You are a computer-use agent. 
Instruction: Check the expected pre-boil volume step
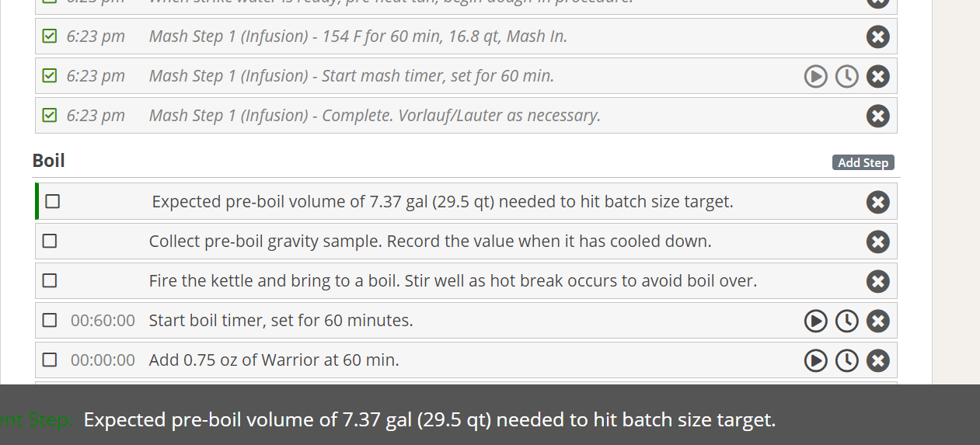pyautogui.click(x=52, y=201)
